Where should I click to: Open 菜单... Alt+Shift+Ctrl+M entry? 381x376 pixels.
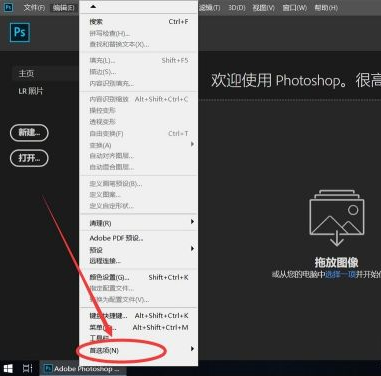point(138,327)
